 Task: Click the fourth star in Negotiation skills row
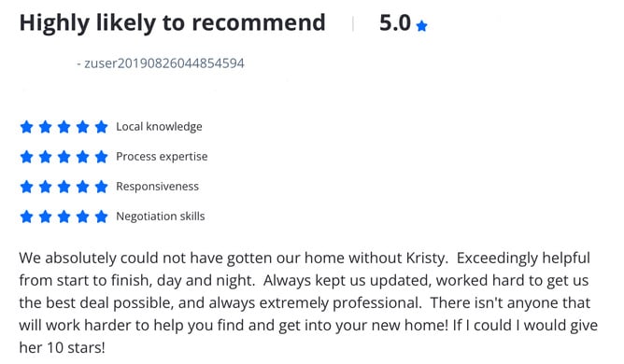pyautogui.click(x=83, y=217)
